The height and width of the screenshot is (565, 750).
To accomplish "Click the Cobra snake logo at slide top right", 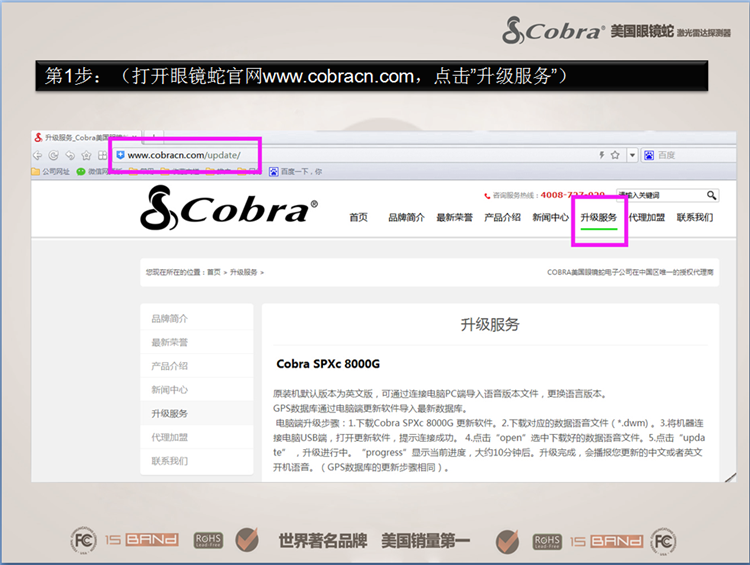I will pyautogui.click(x=552, y=30).
